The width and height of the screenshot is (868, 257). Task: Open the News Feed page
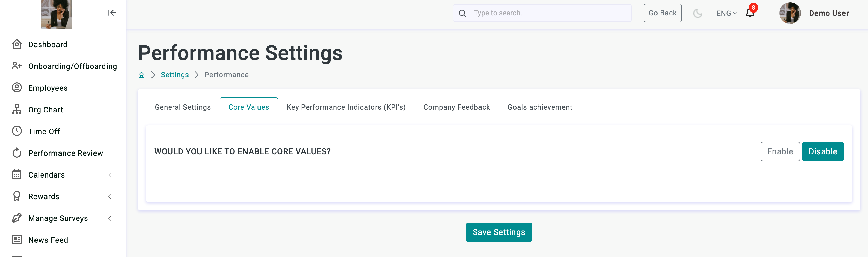48,240
